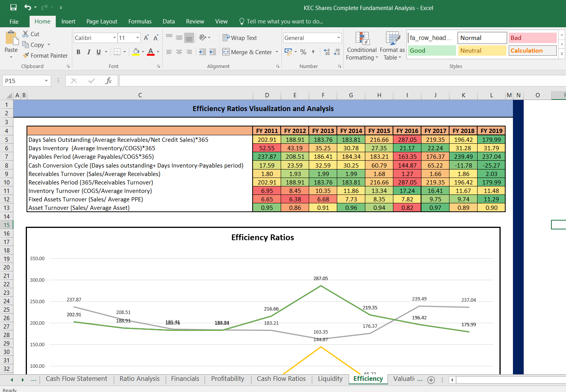Viewport: 566px width, 392px height.
Task: Toggle Align Left
Action: [x=169, y=52]
